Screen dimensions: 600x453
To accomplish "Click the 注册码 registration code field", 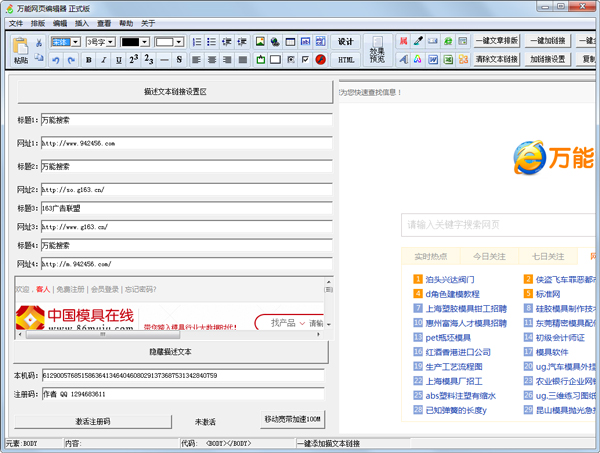I will pos(183,394).
